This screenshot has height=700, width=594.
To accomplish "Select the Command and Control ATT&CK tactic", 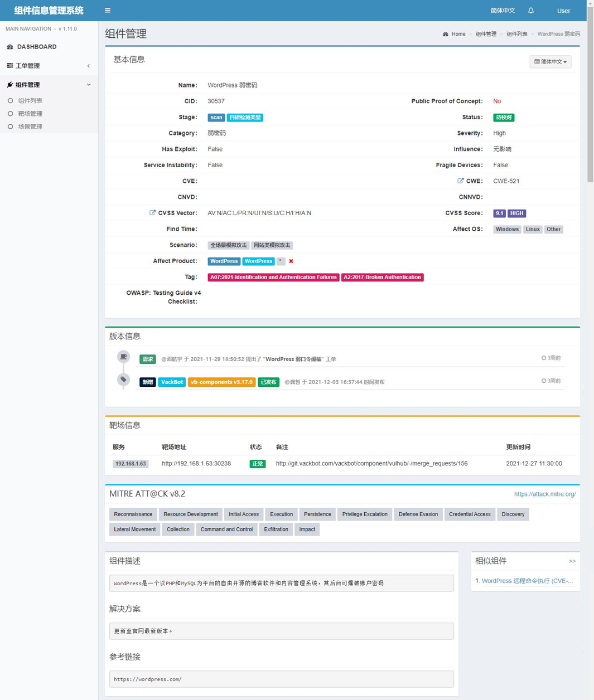I will tap(226, 529).
